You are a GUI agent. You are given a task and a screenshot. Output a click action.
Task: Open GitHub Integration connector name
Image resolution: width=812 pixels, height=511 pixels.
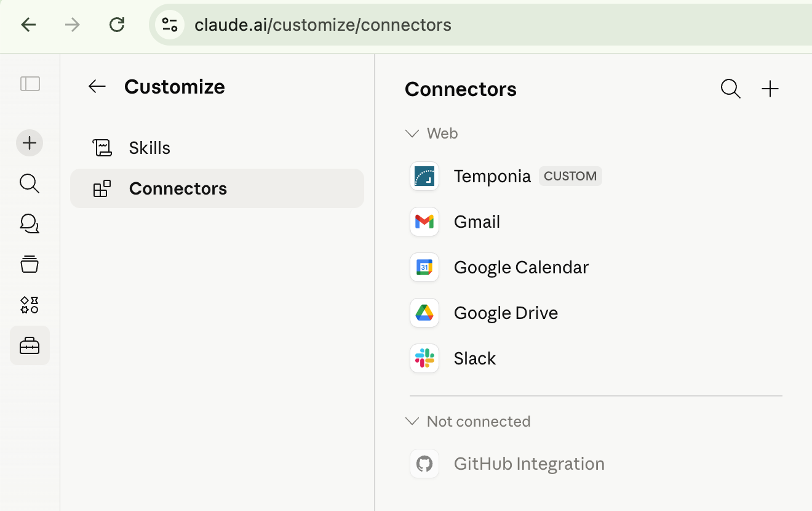click(529, 464)
